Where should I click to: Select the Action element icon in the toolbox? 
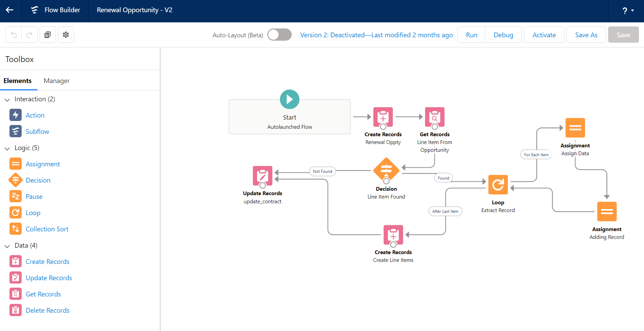(16, 115)
